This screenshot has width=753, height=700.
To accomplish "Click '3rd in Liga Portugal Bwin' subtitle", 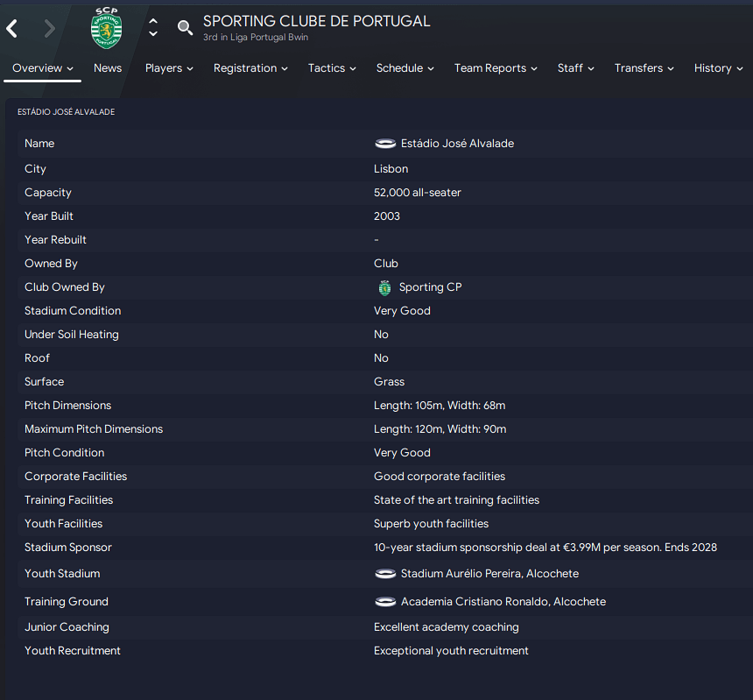I will pyautogui.click(x=256, y=38).
